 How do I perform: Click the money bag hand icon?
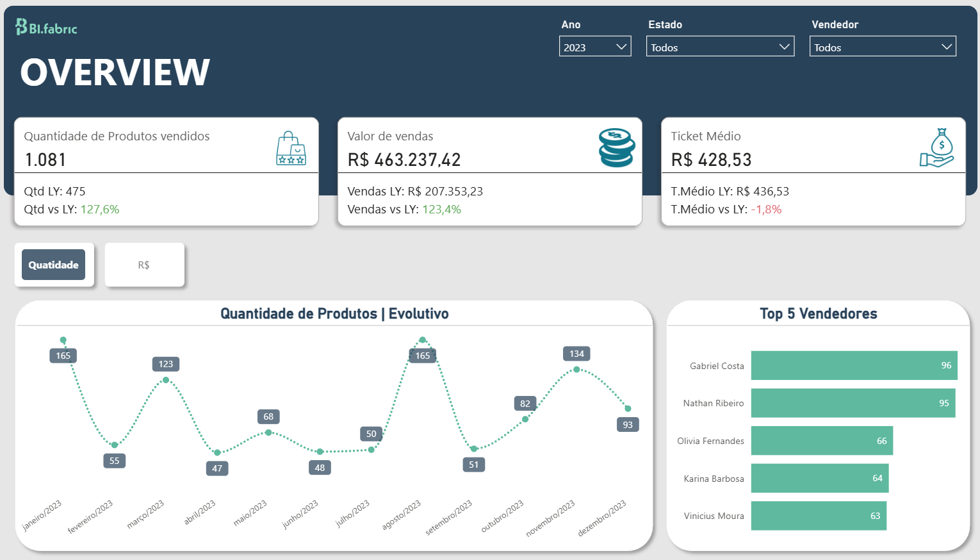coord(937,148)
